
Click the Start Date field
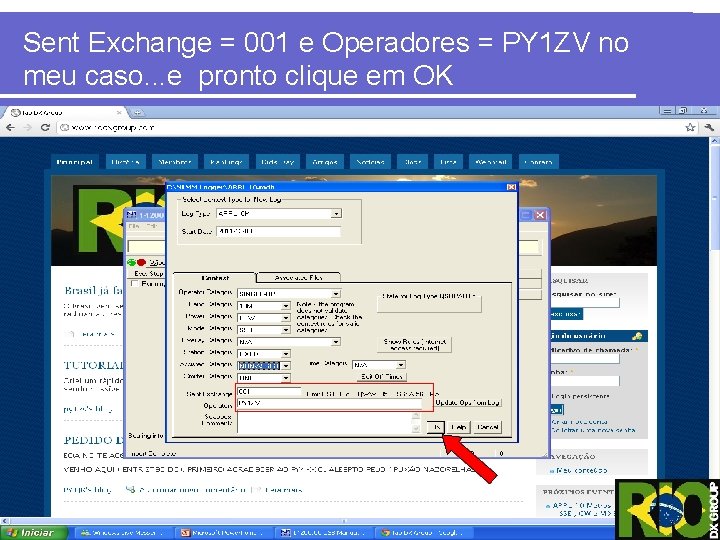(278, 231)
